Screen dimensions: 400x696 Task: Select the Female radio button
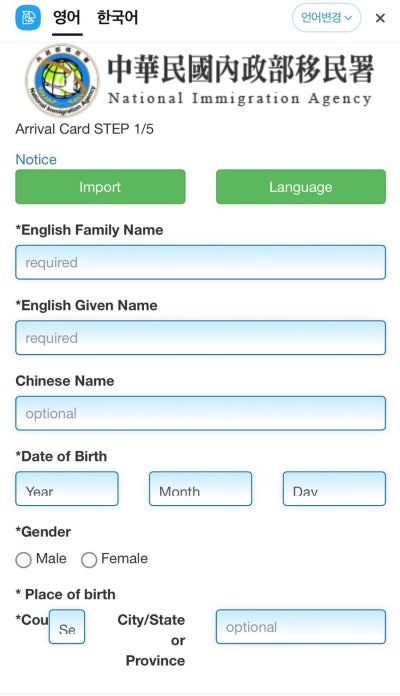(89, 560)
